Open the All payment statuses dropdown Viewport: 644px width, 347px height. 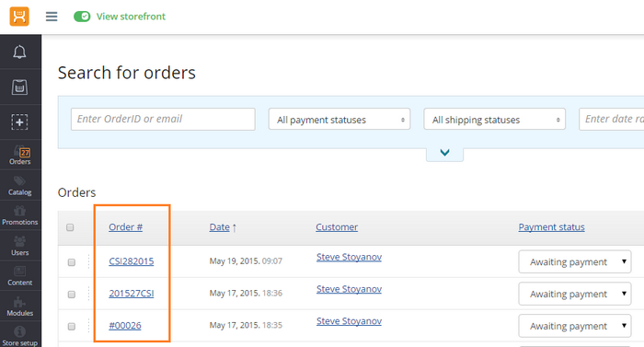pyautogui.click(x=339, y=120)
